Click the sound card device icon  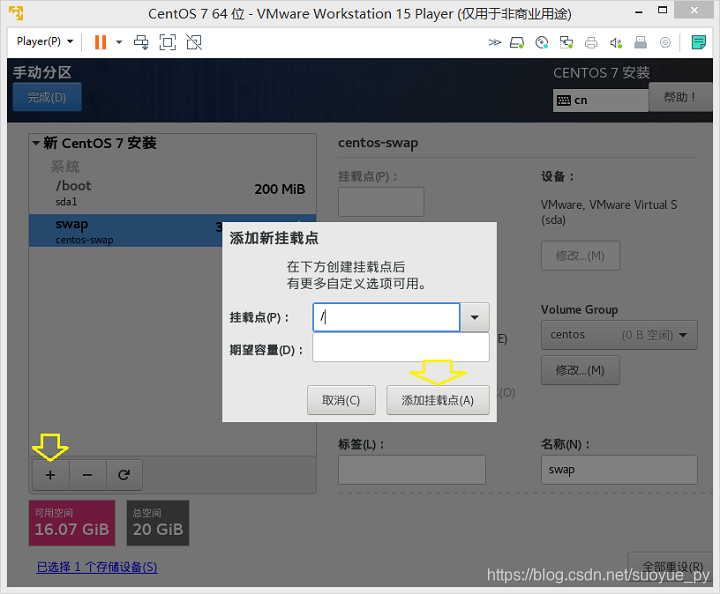coord(616,43)
